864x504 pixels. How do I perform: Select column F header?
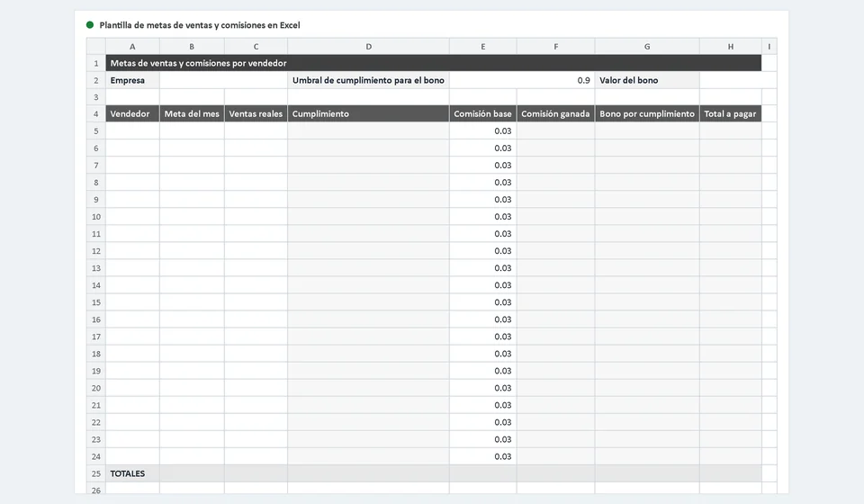[555, 46]
